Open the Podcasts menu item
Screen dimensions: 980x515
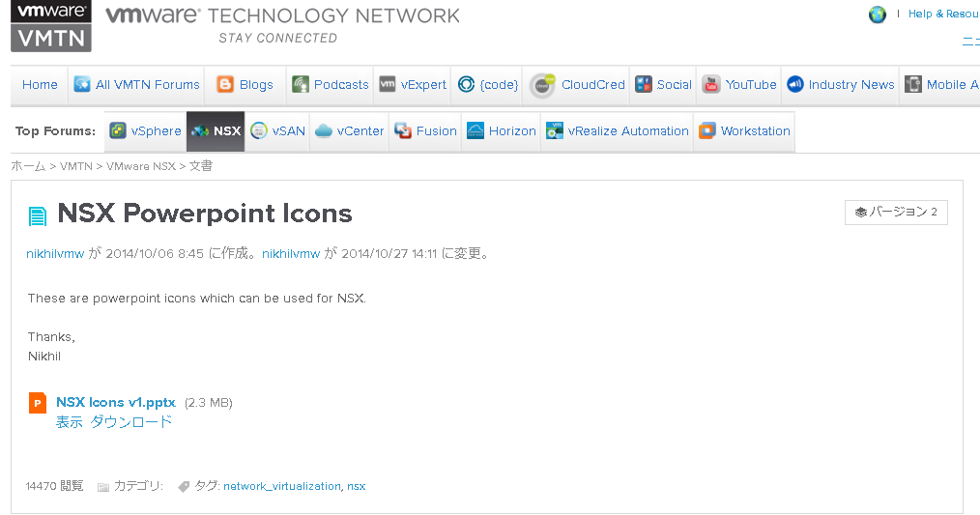[341, 84]
